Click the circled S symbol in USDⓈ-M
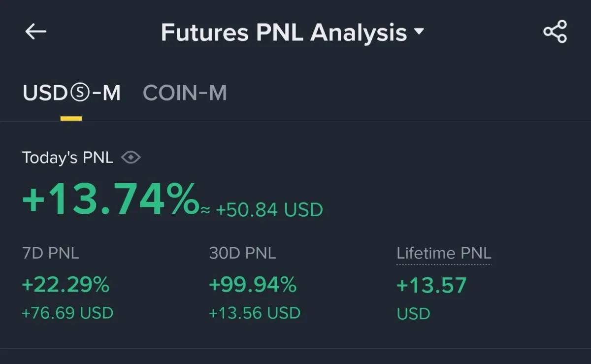This screenshot has height=364, width=591. click(x=80, y=93)
